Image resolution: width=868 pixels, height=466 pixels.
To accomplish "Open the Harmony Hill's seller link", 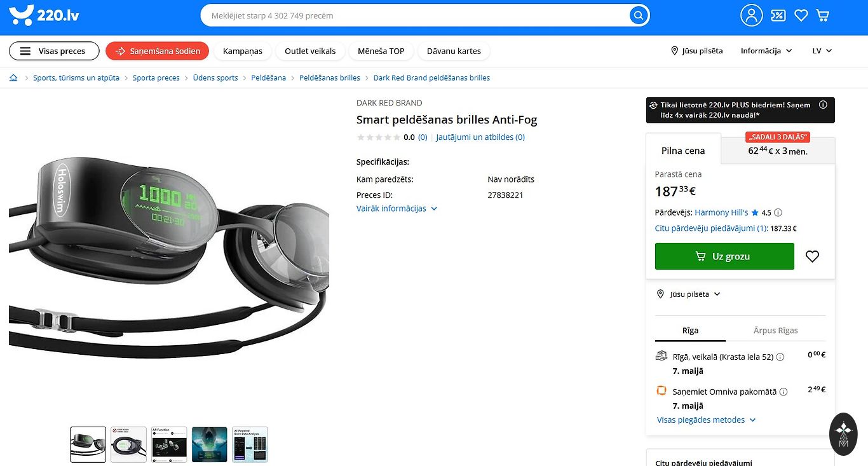I will pyautogui.click(x=721, y=213).
